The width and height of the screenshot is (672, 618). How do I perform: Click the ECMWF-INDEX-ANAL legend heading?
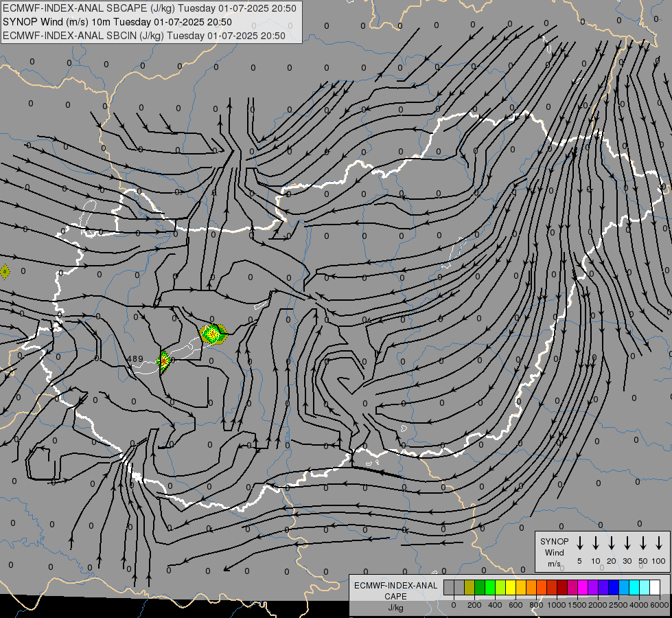coord(395,586)
